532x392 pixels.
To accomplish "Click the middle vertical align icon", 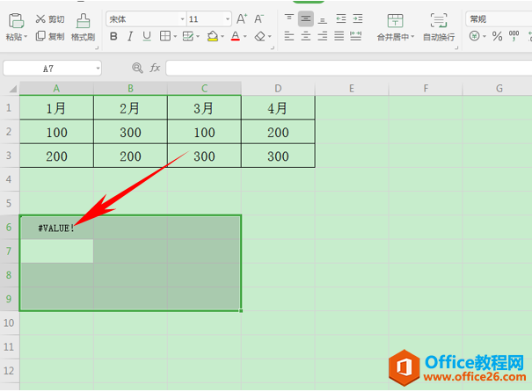I will click(305, 18).
